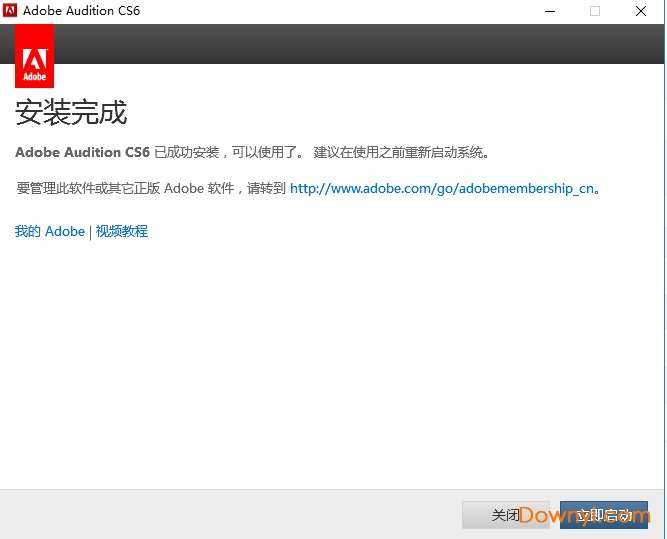Minimize the Adobe Audition CS6 installer window
Image resolution: width=667 pixels, height=539 pixels.
pyautogui.click(x=550, y=11)
